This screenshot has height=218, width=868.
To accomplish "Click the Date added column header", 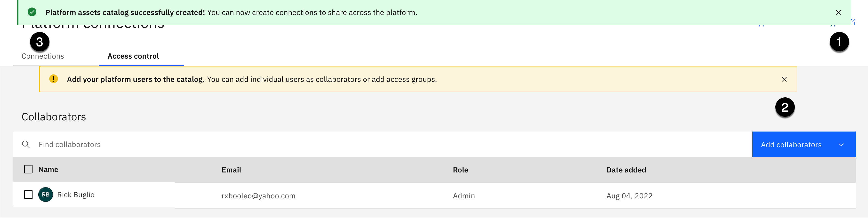I will (x=626, y=170).
